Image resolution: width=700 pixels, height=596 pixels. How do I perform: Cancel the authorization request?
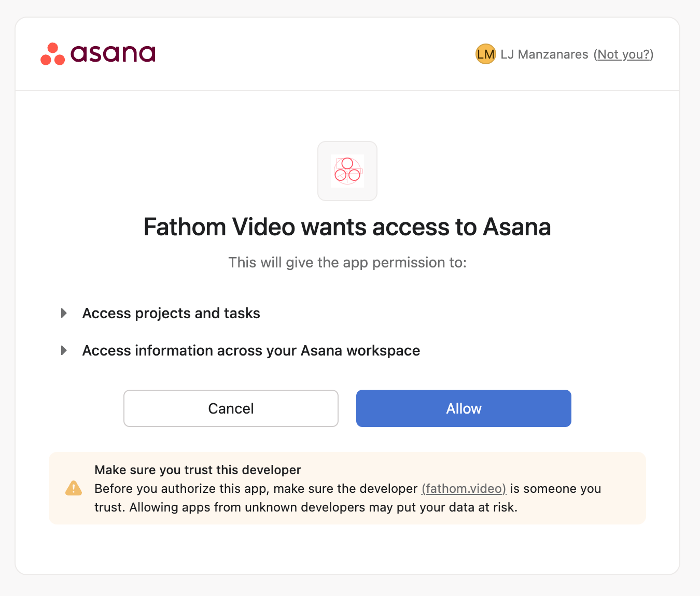coord(231,408)
